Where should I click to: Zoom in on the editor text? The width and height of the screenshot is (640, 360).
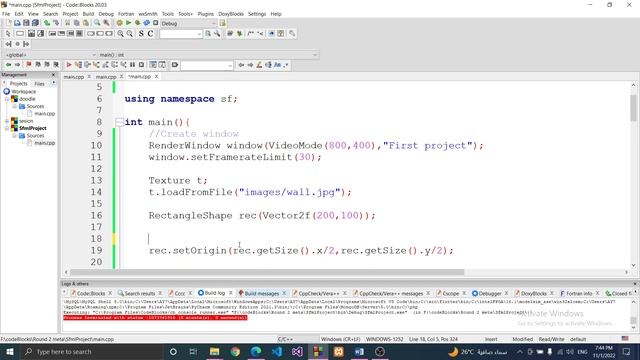point(120,33)
